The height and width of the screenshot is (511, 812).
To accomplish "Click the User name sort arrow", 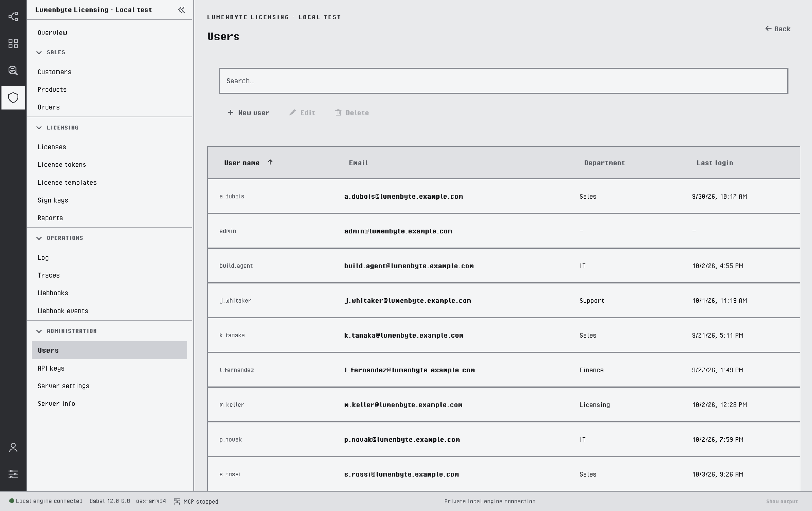I will point(270,162).
